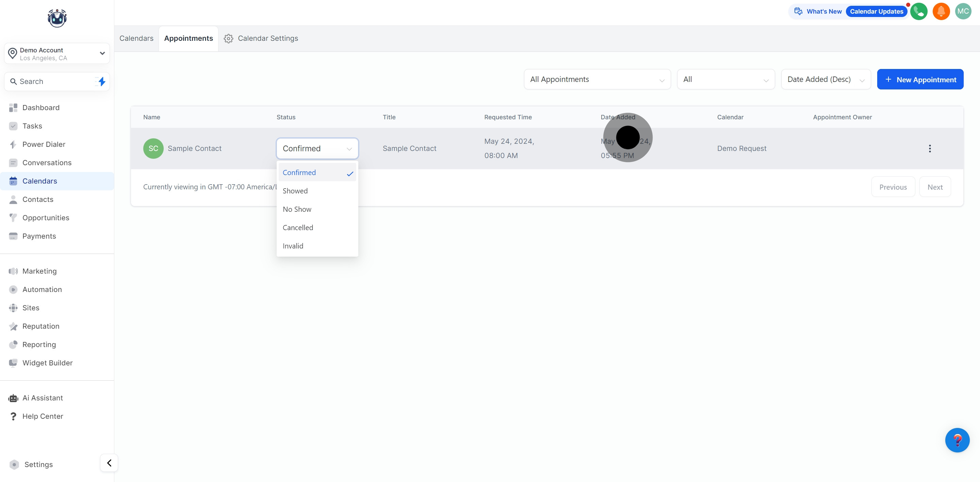Open the Calendar Updates badge

point(876,12)
